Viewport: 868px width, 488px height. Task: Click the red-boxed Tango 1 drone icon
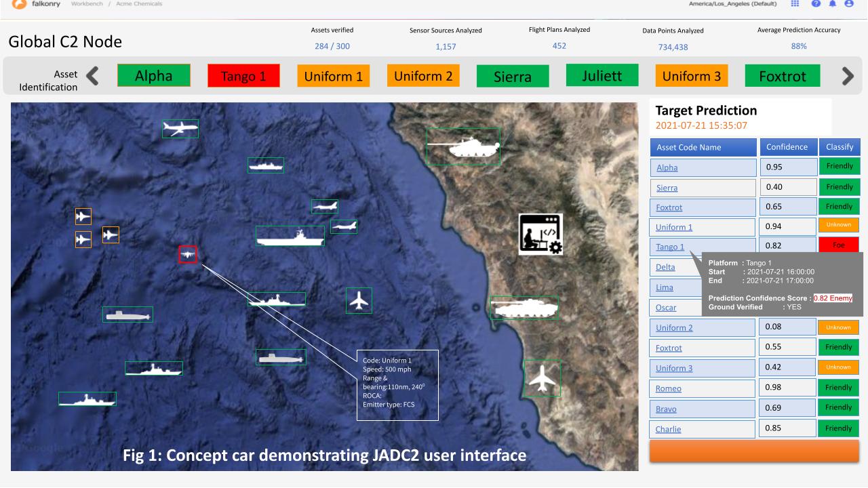tap(187, 254)
